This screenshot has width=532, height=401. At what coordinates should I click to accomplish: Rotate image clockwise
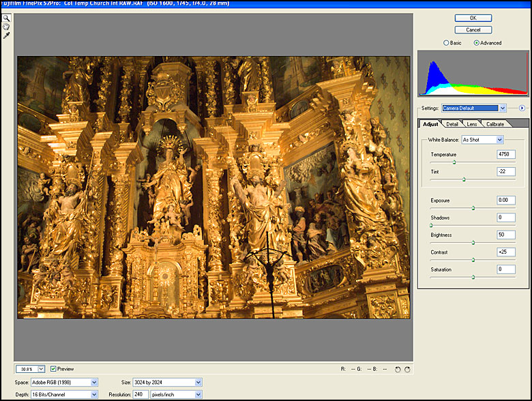click(407, 370)
